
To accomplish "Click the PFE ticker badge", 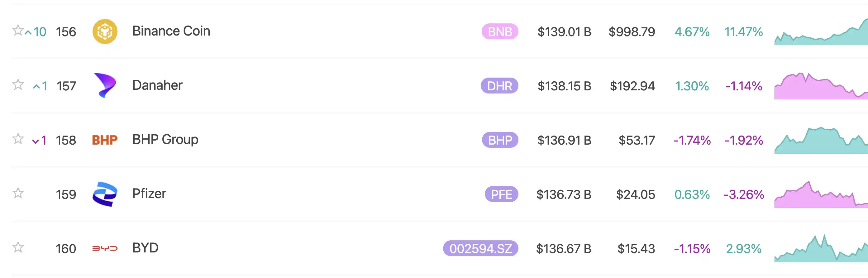I will click(x=501, y=194).
